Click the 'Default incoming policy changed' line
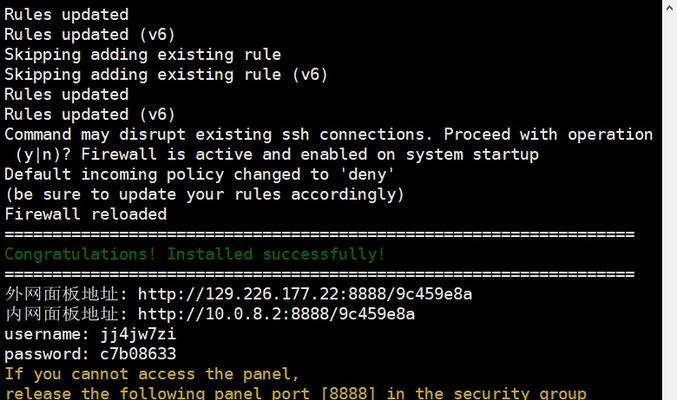 coord(199,175)
